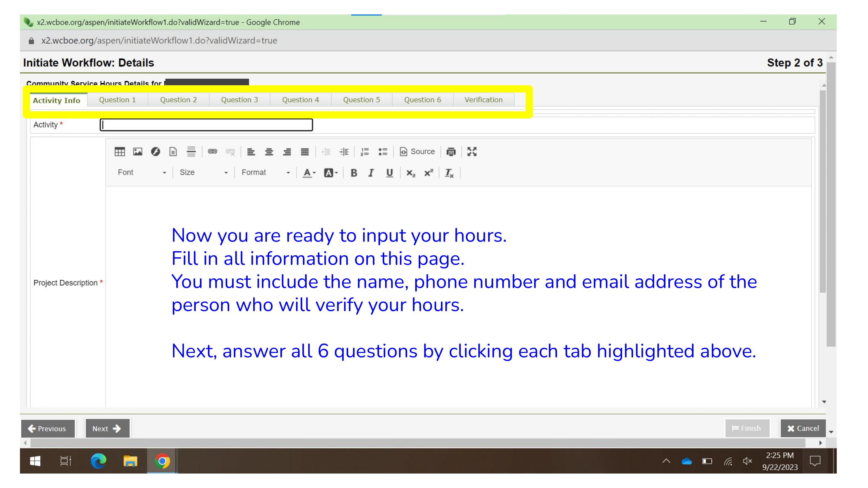Open the text color picker
The image size is (868, 488).
309,173
